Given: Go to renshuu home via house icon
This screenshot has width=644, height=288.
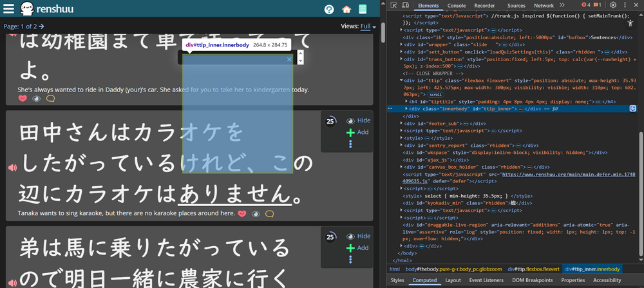Looking at the screenshot, I should tap(346, 10).
